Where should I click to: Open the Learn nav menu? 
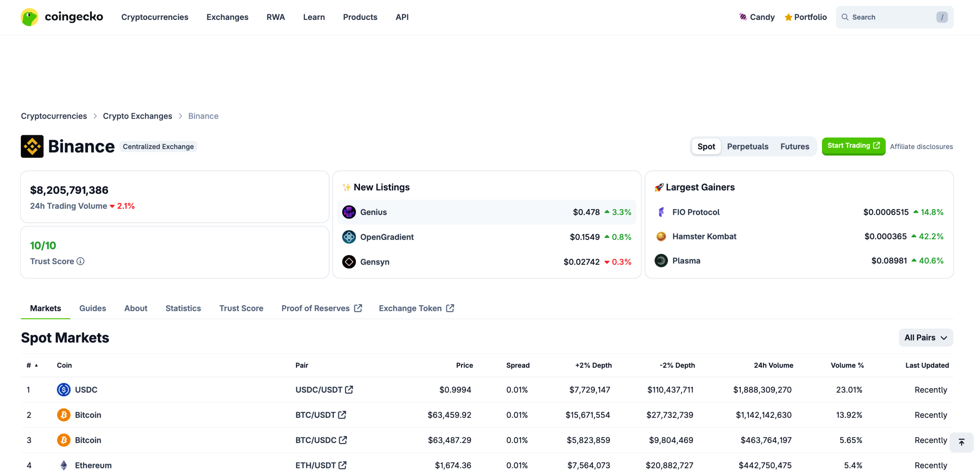point(314,17)
